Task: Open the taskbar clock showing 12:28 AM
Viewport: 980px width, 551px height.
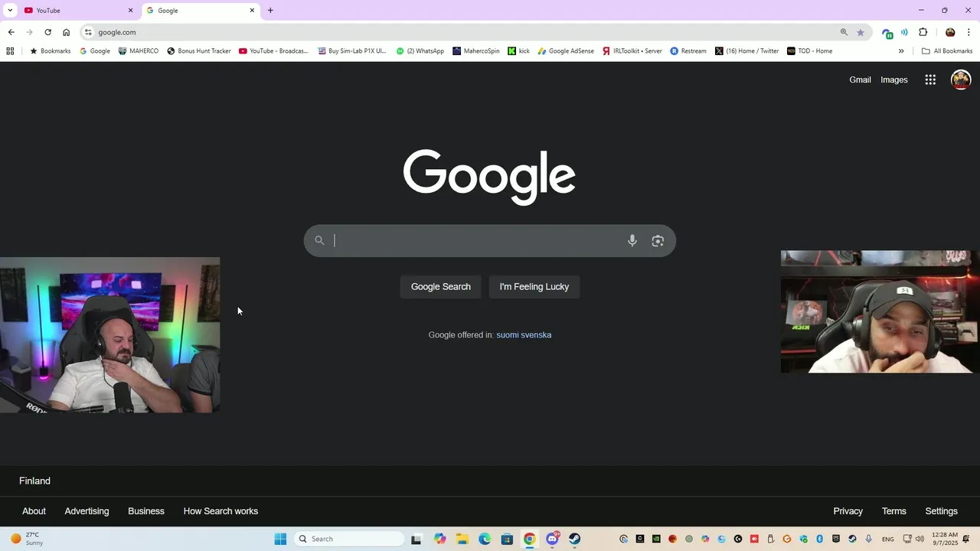Action: [945, 539]
